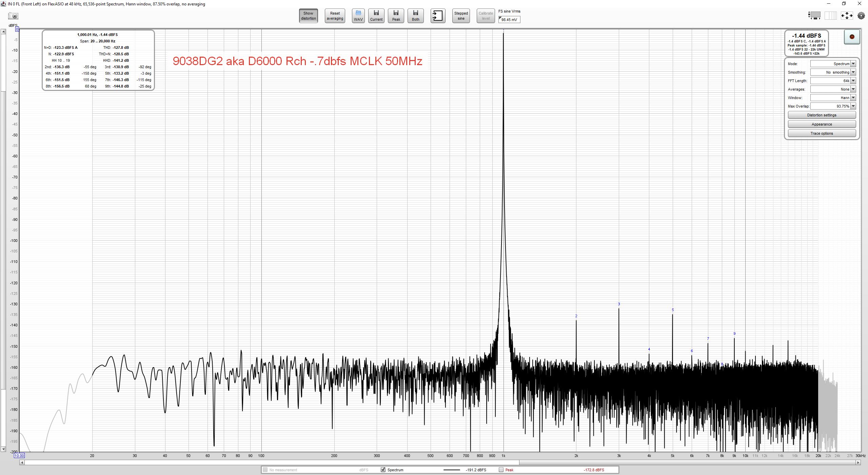The width and height of the screenshot is (868, 475).
Task: Click the frequency axis grid-lines icon
Action: click(x=830, y=16)
